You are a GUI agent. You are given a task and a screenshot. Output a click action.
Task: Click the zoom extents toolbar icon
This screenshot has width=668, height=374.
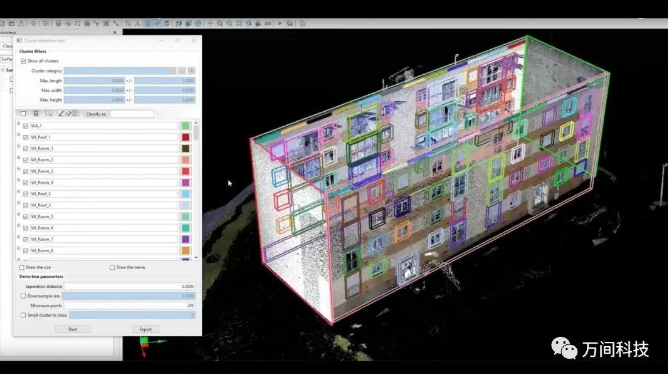[239, 23]
